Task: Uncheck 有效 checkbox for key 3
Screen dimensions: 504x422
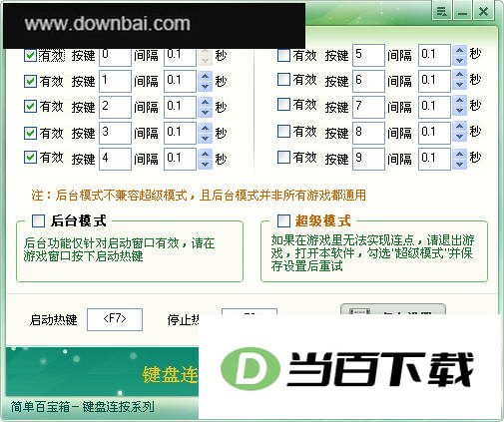Action: tap(30, 133)
